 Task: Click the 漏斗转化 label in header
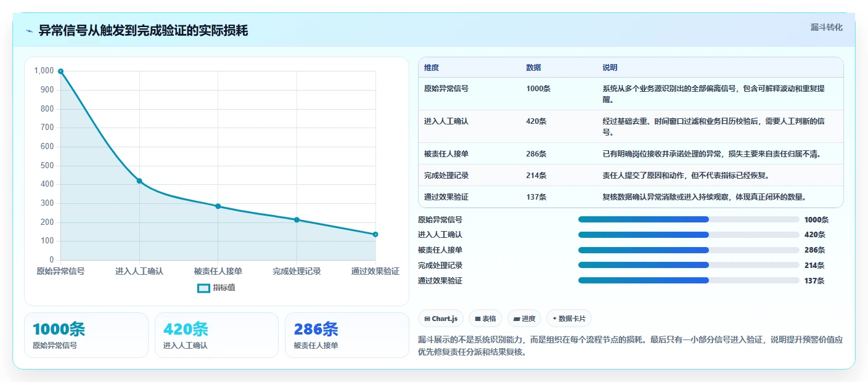826,27
